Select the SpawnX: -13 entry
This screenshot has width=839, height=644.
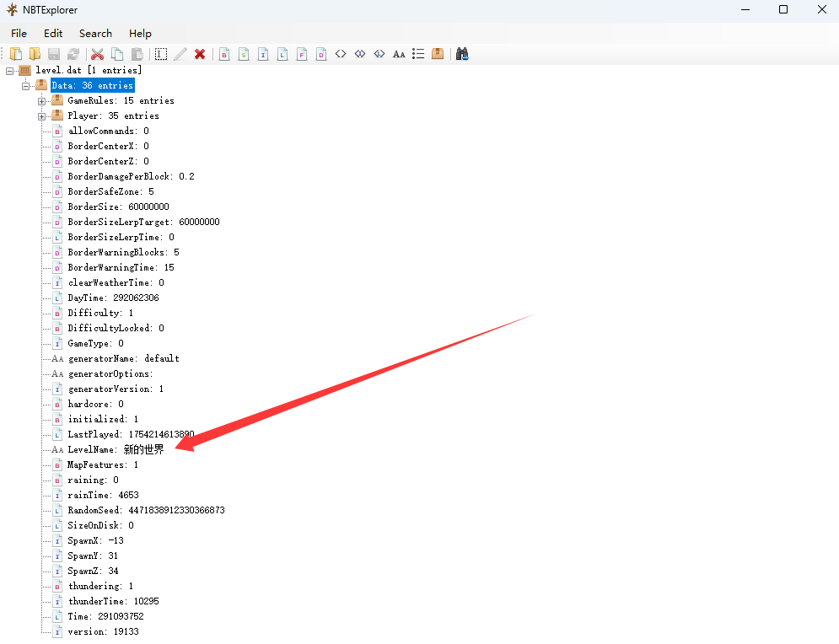coord(96,541)
